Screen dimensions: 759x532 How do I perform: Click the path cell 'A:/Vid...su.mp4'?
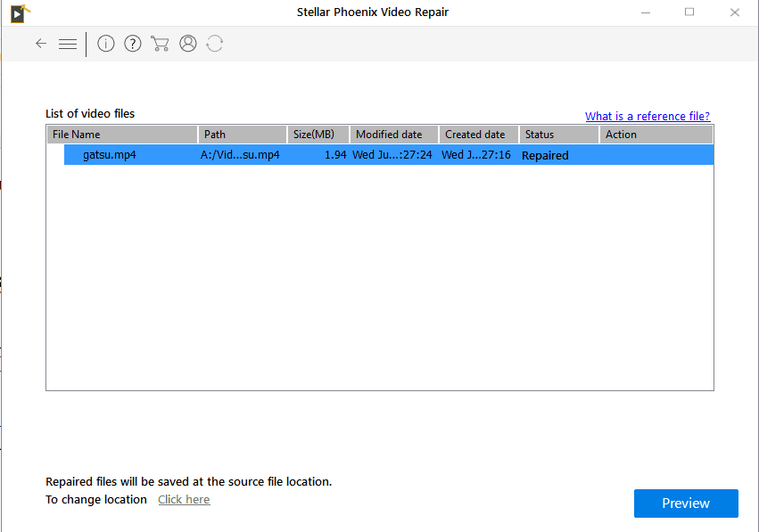tap(240, 155)
